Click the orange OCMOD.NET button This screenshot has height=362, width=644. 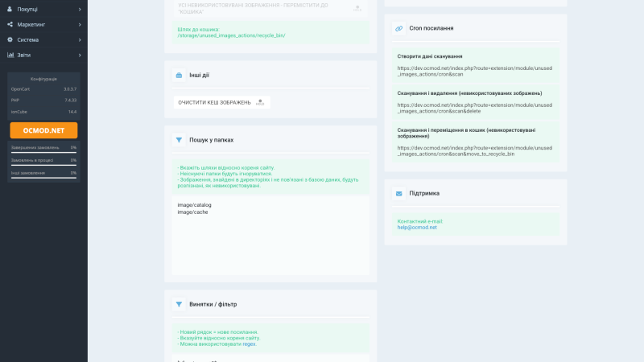(x=43, y=130)
